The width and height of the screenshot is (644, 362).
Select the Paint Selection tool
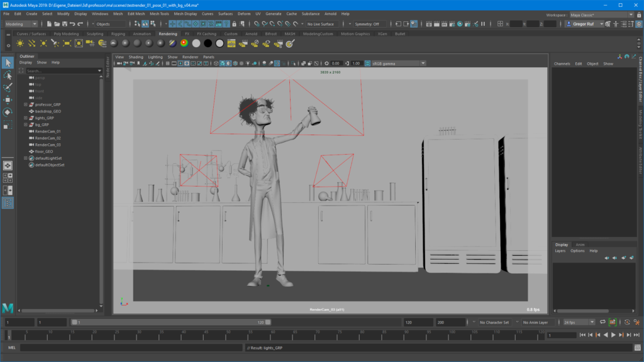(8, 87)
